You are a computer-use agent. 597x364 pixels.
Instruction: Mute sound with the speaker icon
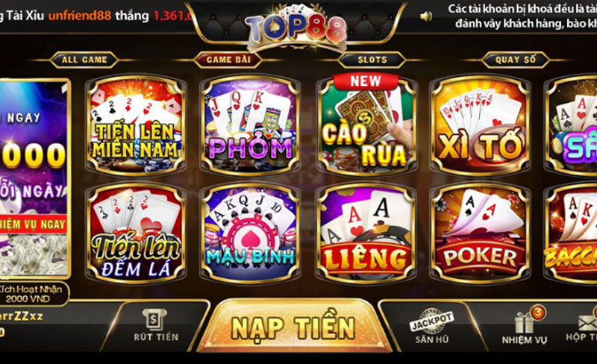pyautogui.click(x=426, y=16)
